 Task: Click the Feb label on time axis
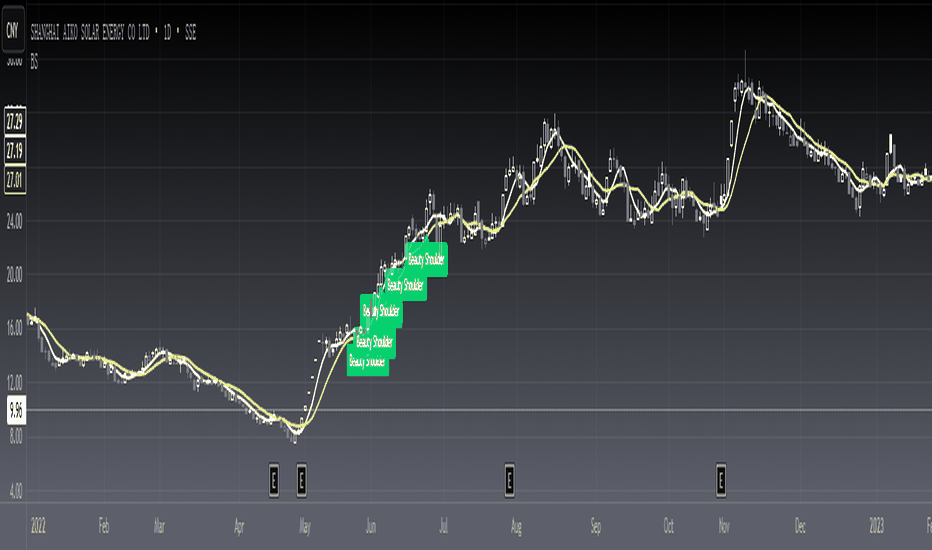104,526
